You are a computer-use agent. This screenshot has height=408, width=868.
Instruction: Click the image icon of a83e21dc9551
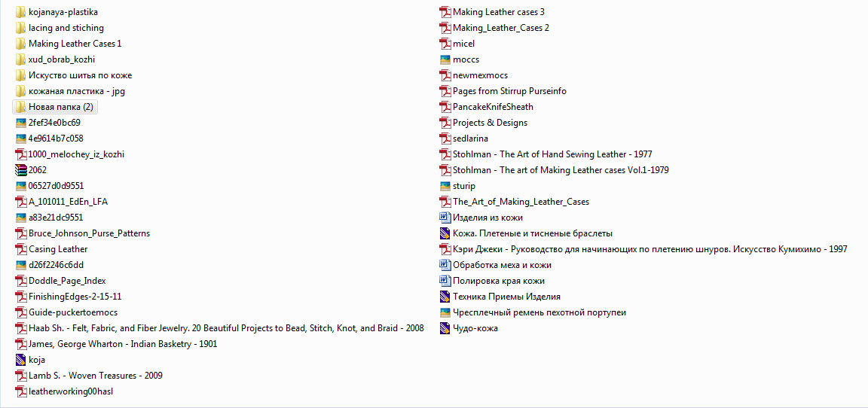(x=20, y=218)
